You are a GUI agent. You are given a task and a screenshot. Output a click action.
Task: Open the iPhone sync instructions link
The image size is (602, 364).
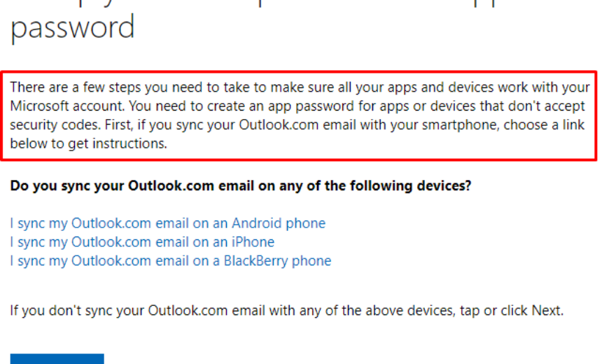pyautogui.click(x=142, y=242)
